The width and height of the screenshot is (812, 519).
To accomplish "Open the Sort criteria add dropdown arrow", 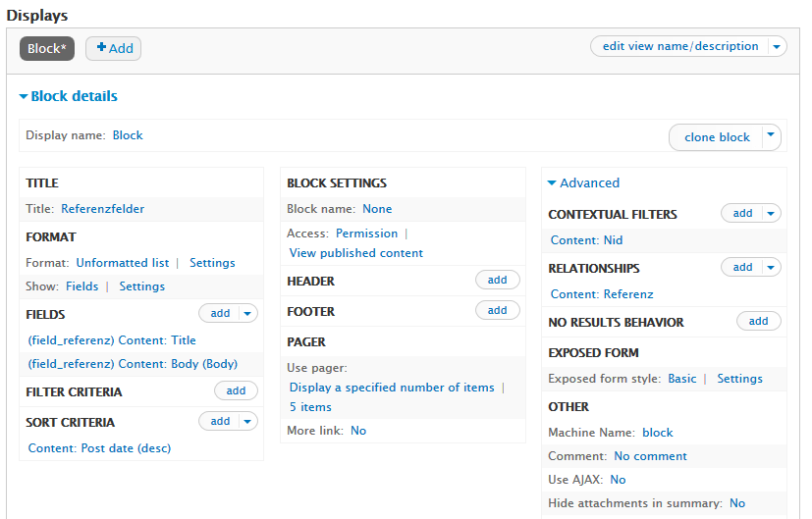I will (247, 421).
